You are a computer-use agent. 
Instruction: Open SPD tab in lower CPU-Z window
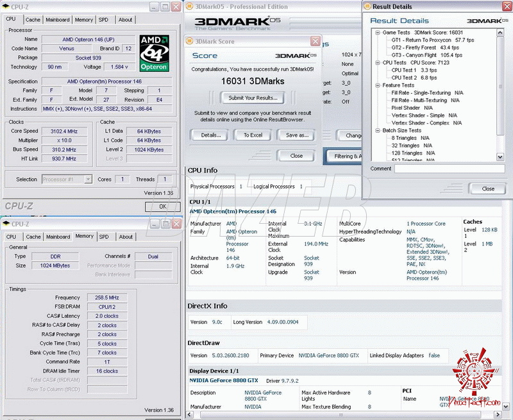click(104, 237)
